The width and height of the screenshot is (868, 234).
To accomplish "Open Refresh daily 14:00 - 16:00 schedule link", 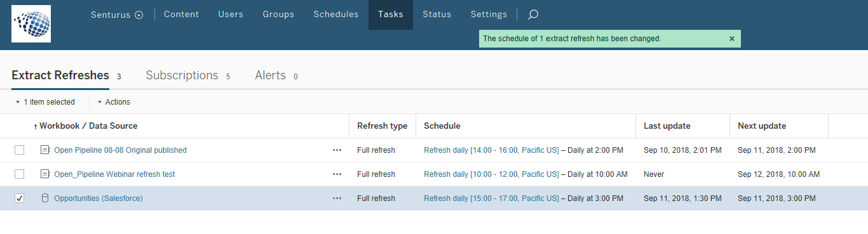I will pyautogui.click(x=491, y=150).
